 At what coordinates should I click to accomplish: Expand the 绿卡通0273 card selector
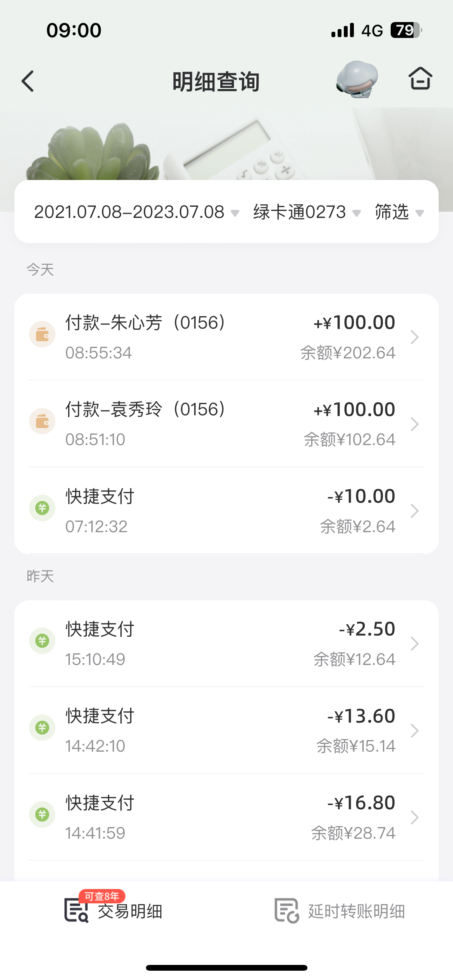(307, 212)
